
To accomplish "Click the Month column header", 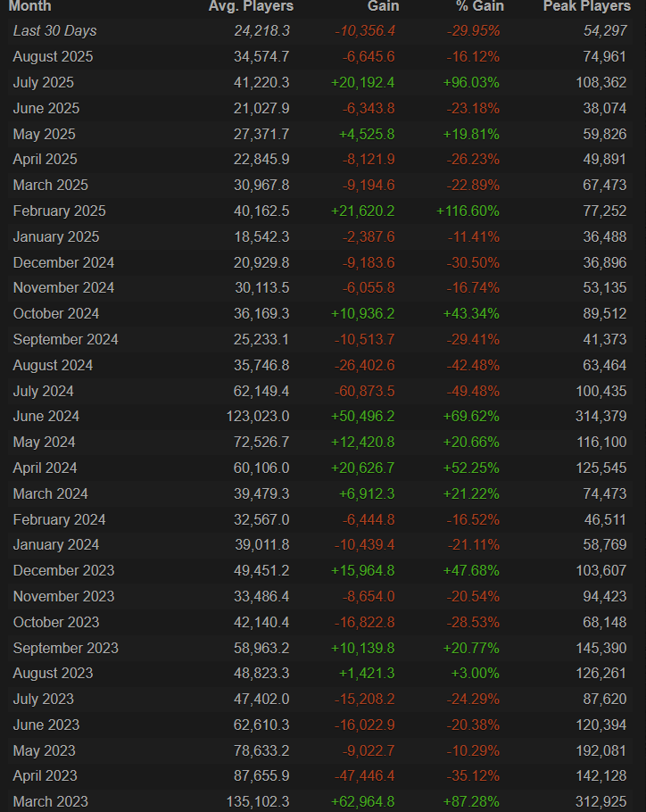I will coord(30,6).
